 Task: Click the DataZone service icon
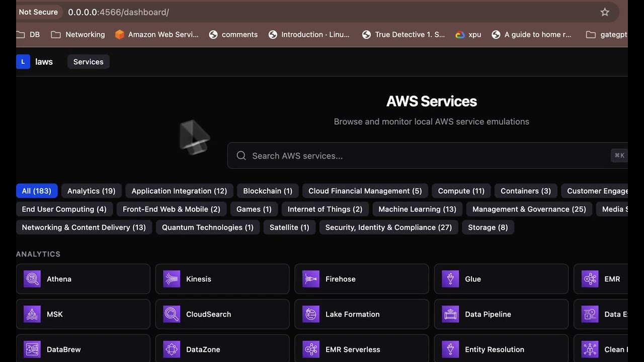click(172, 349)
